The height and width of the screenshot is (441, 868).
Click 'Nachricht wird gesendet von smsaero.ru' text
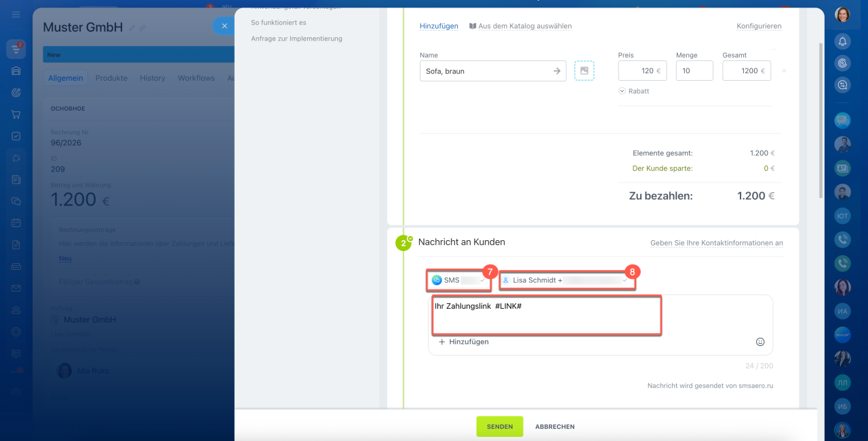[710, 385]
